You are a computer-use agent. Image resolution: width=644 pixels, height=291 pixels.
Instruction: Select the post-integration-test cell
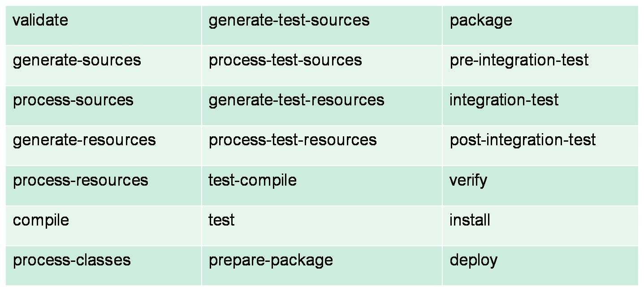(523, 140)
